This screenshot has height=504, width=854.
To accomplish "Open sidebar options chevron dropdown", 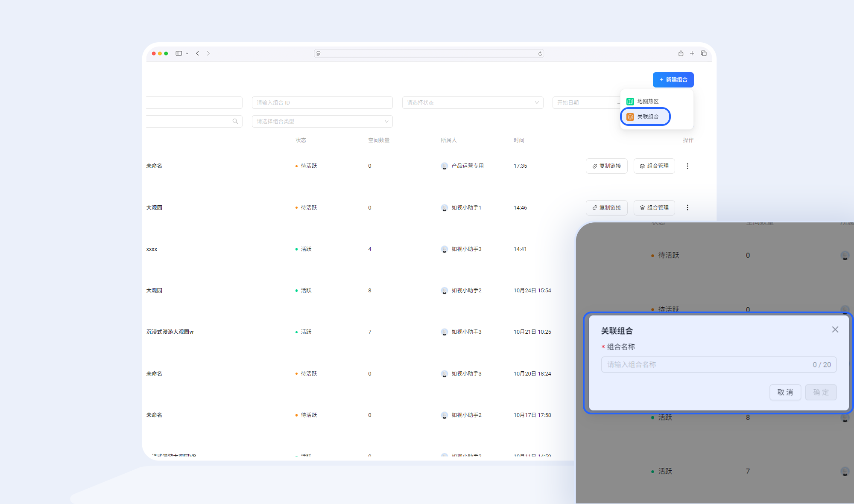I will (x=187, y=54).
